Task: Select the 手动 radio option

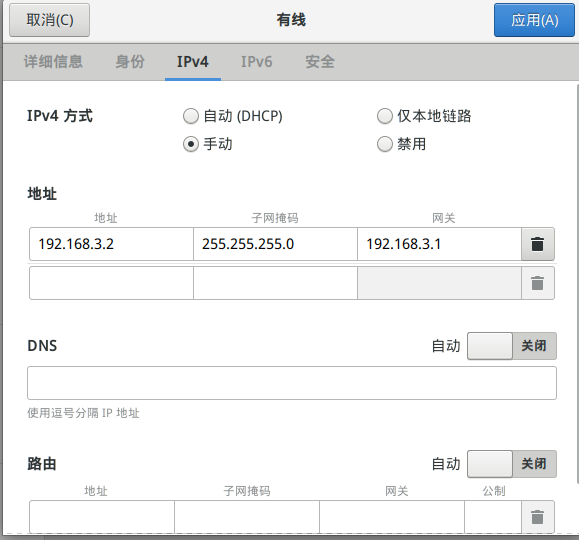Action: [191, 144]
